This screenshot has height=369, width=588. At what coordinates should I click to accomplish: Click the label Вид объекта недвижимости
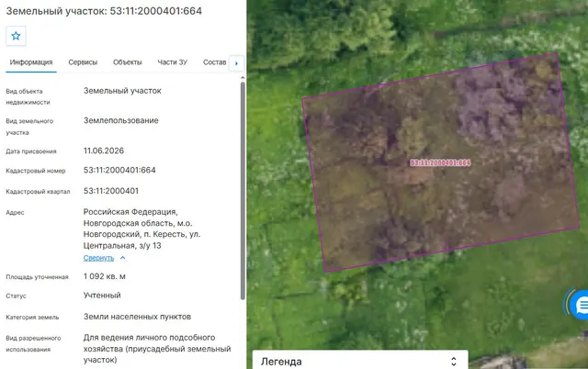pos(28,96)
